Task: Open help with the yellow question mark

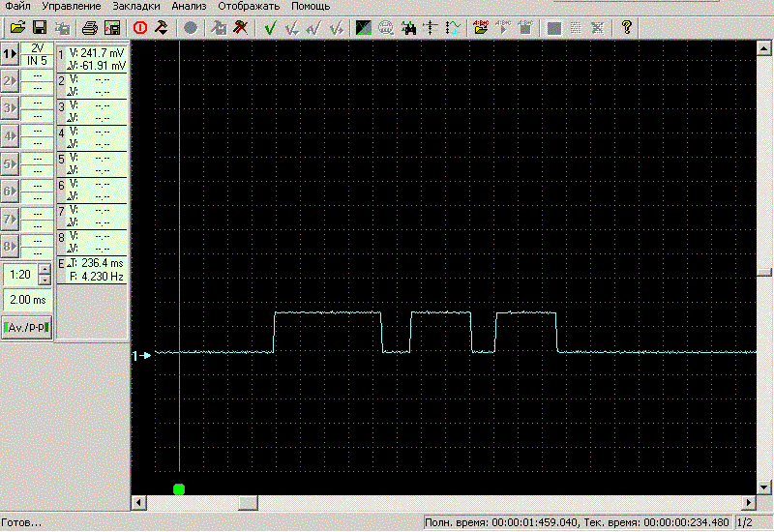Action: click(x=627, y=28)
